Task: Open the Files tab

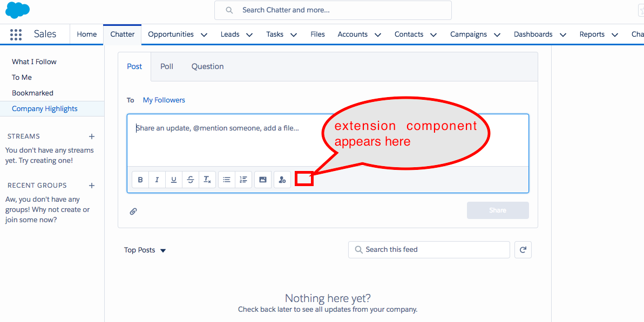Action: [x=317, y=35]
